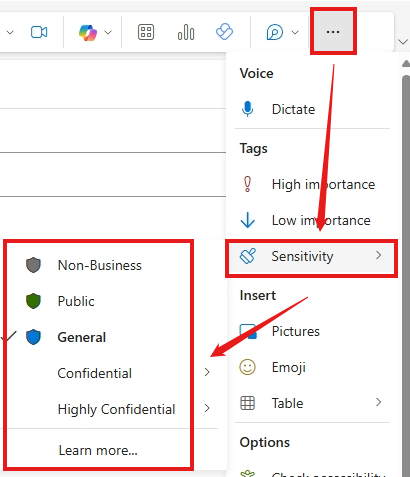This screenshot has width=410, height=477.
Task: Click the High importance exclamation icon
Action: coord(247,184)
